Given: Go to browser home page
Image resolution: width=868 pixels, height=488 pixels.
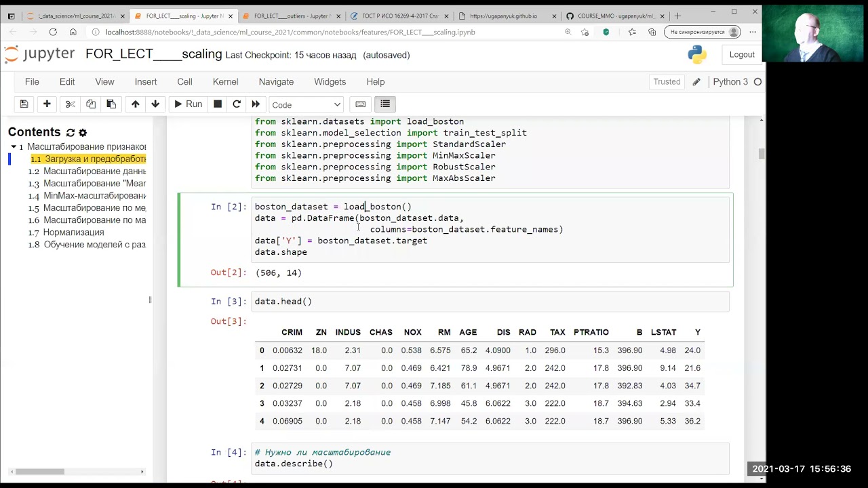Looking at the screenshot, I should [x=73, y=32].
